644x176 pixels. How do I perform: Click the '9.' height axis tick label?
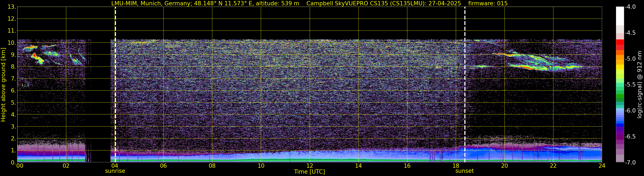coord(13,55)
